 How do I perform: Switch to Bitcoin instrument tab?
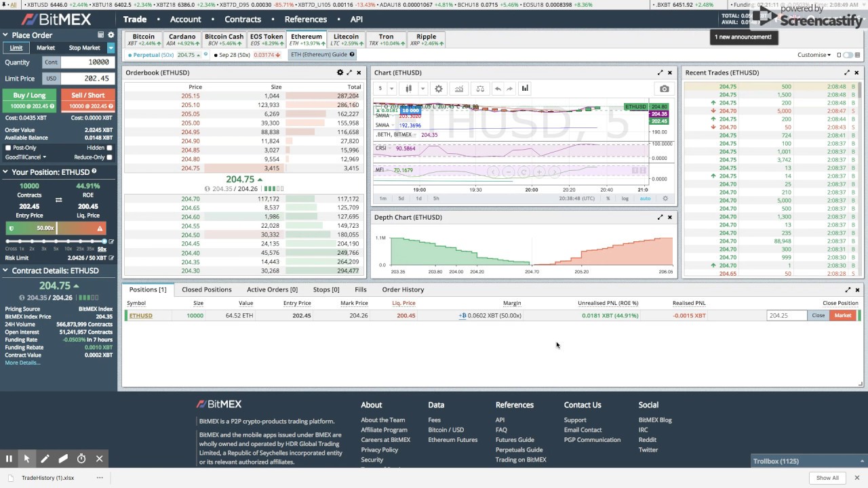pos(143,39)
